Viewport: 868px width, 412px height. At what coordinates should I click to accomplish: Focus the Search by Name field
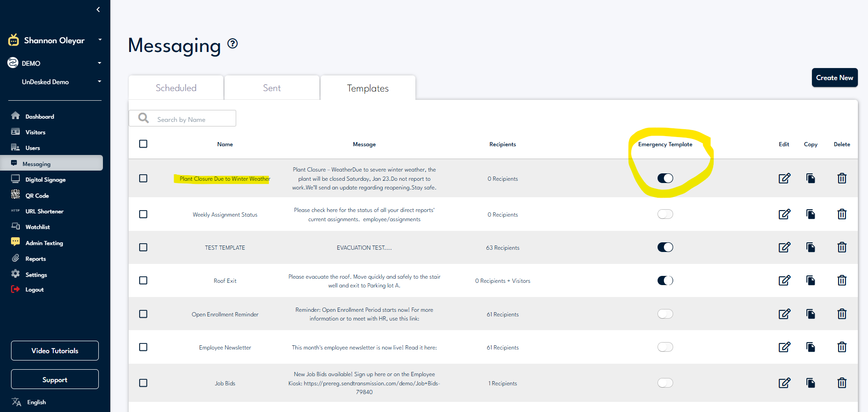coord(193,119)
